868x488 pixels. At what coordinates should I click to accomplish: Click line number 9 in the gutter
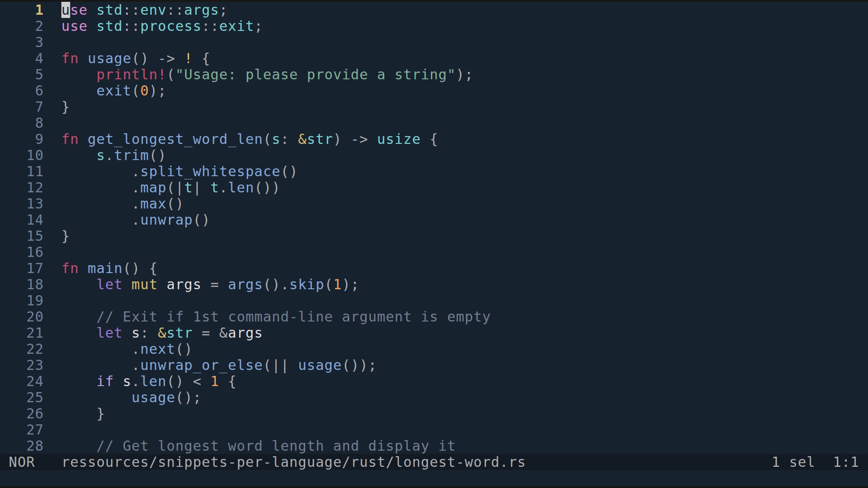click(x=39, y=139)
